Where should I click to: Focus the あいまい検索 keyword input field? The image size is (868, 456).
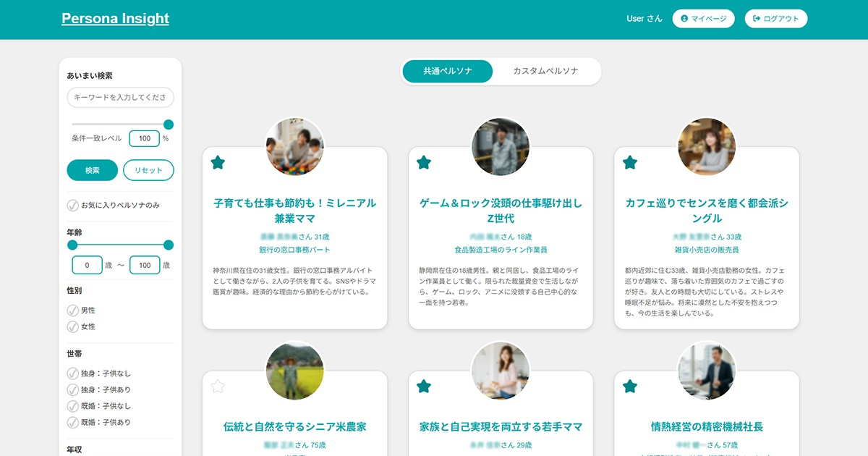coord(120,98)
